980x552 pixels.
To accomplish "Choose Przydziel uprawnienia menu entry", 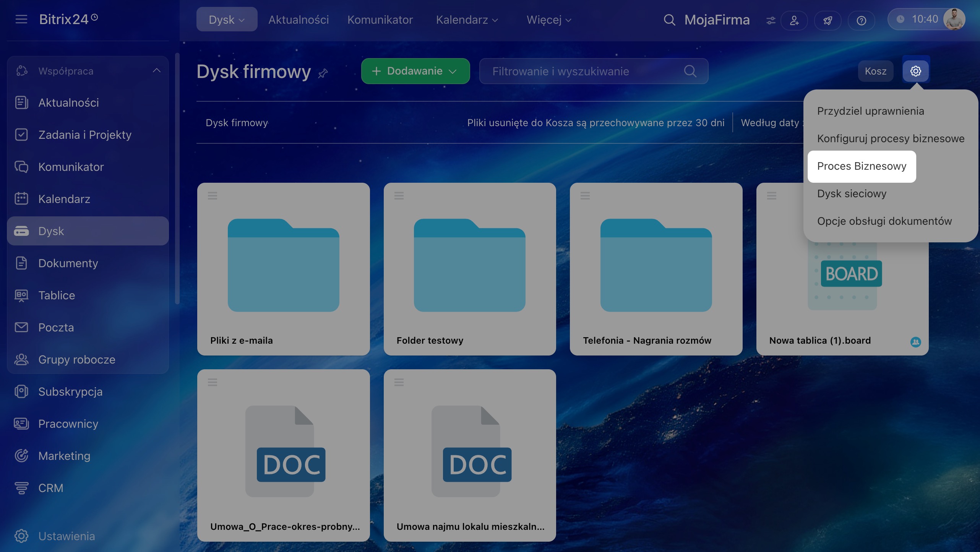I will pos(870,111).
